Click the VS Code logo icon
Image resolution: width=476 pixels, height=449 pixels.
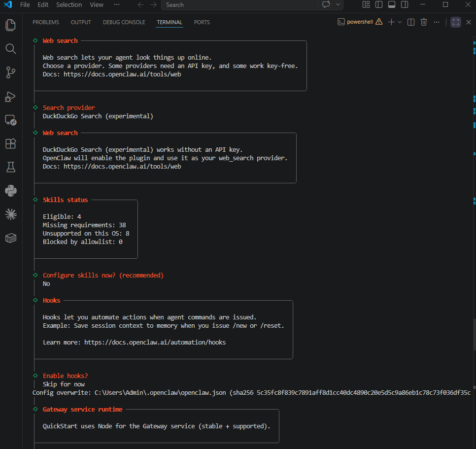tap(8, 4)
